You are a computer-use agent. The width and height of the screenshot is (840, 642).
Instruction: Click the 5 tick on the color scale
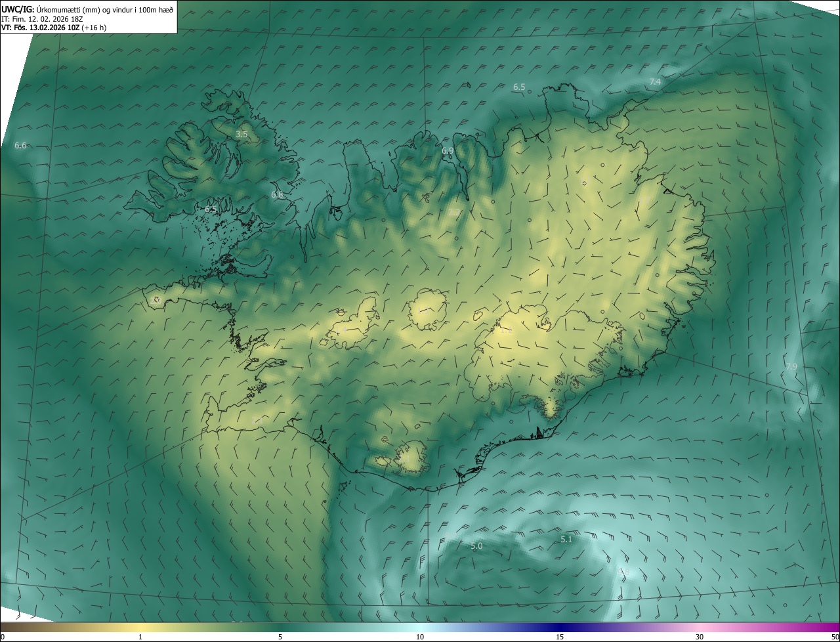click(280, 637)
